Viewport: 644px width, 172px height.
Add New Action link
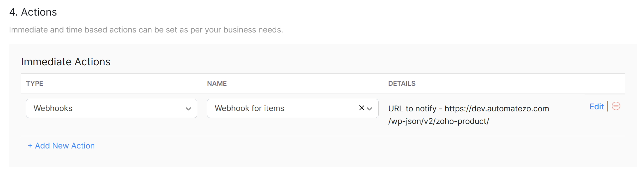pos(61,146)
